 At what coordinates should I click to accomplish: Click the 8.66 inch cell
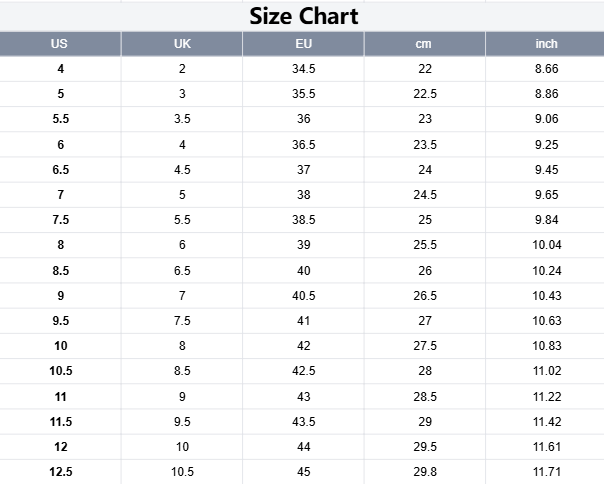click(x=546, y=69)
